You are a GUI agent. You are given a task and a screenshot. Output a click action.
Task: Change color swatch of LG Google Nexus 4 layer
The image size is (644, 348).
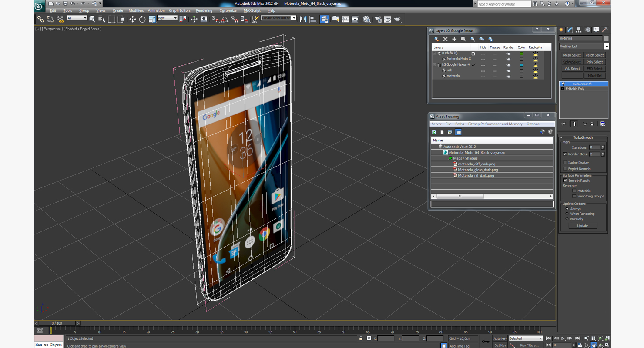(x=521, y=65)
